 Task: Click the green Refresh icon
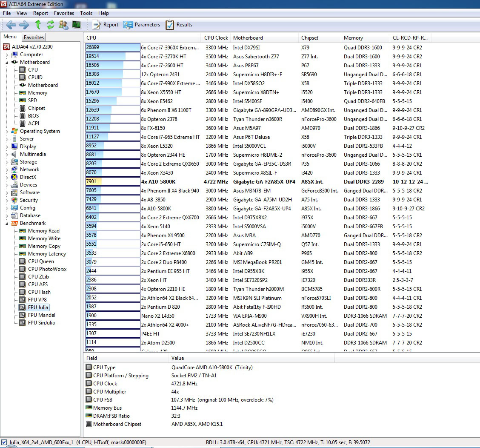51,25
